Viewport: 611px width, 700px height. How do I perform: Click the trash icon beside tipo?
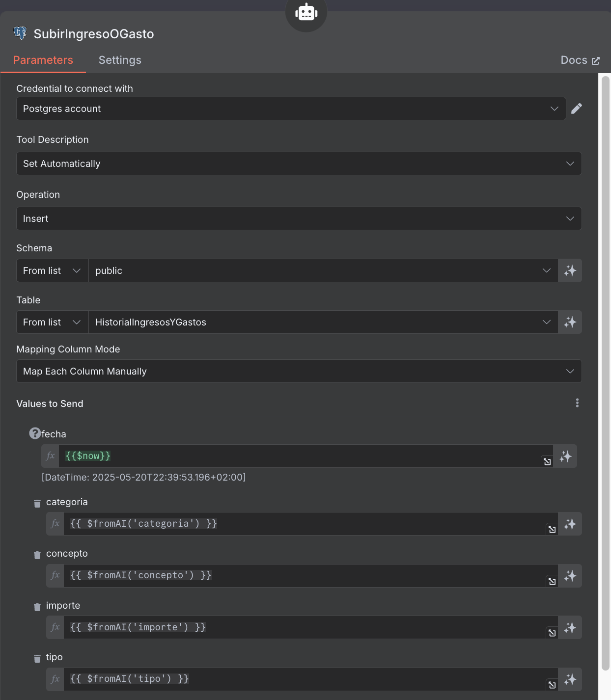[x=37, y=658]
